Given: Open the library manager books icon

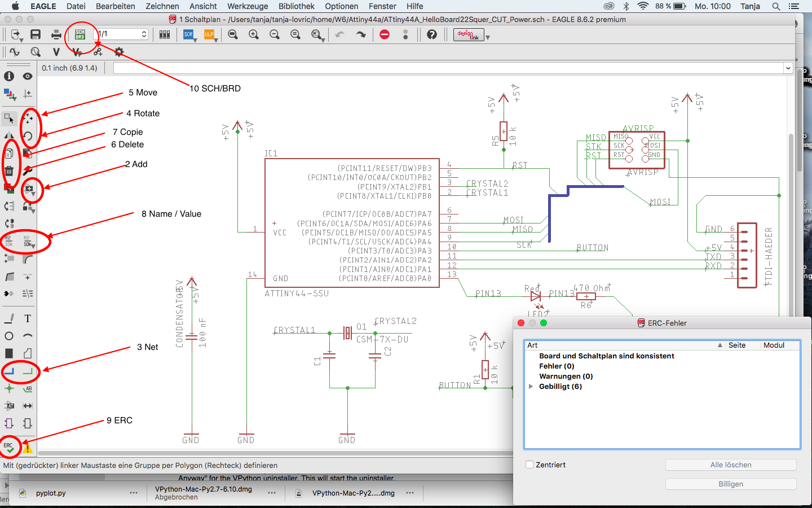Looking at the screenshot, I should coord(165,34).
